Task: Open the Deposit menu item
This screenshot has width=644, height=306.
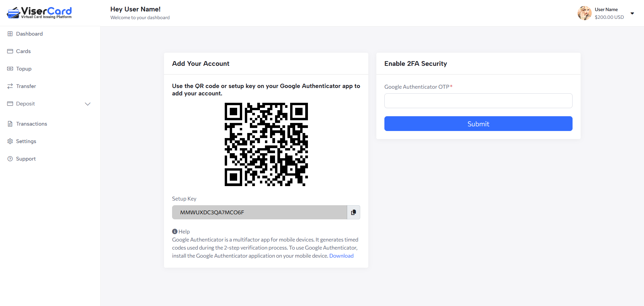Action: tap(25, 104)
